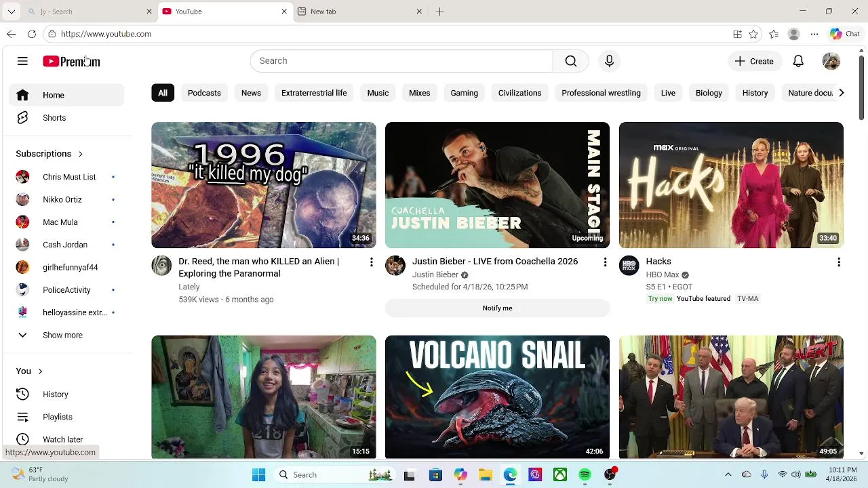Open the VOLCANO SNAIL video thumbnail
Screen dimensions: 868x488
497,397
